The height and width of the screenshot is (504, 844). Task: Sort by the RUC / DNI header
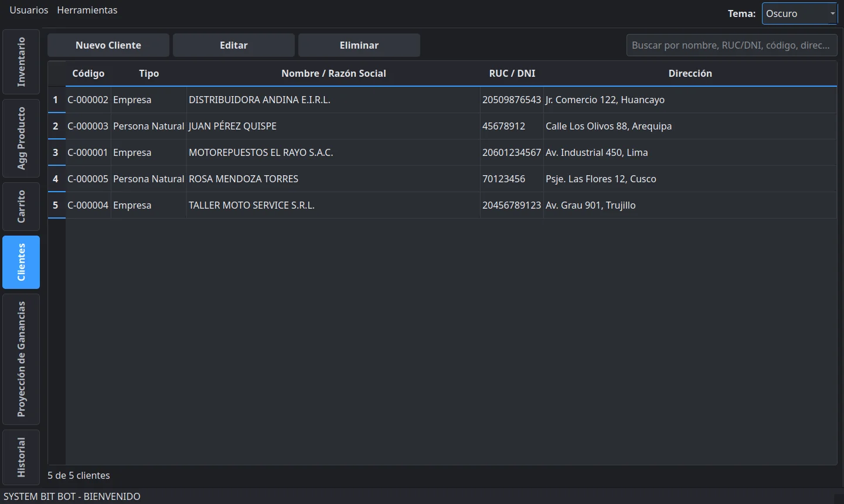(x=512, y=73)
